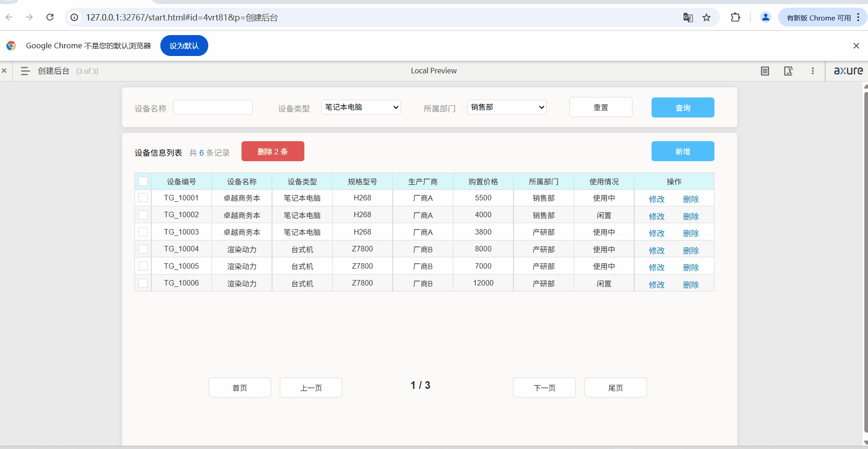Open the Axure page notes panel
Viewport: 868px width, 449px height.
pyautogui.click(x=765, y=71)
